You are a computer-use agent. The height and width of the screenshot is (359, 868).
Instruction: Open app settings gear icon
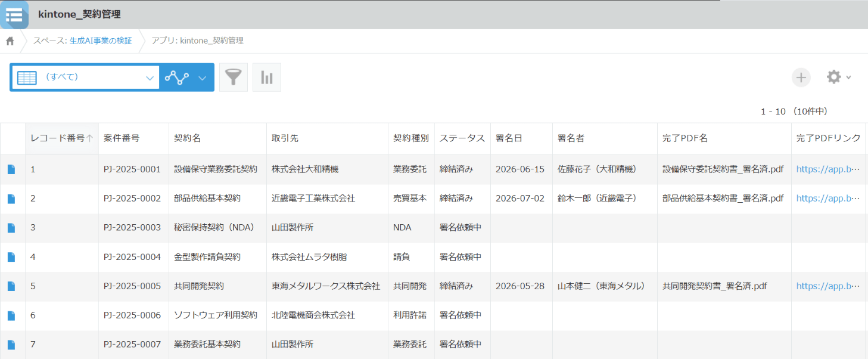(x=833, y=77)
